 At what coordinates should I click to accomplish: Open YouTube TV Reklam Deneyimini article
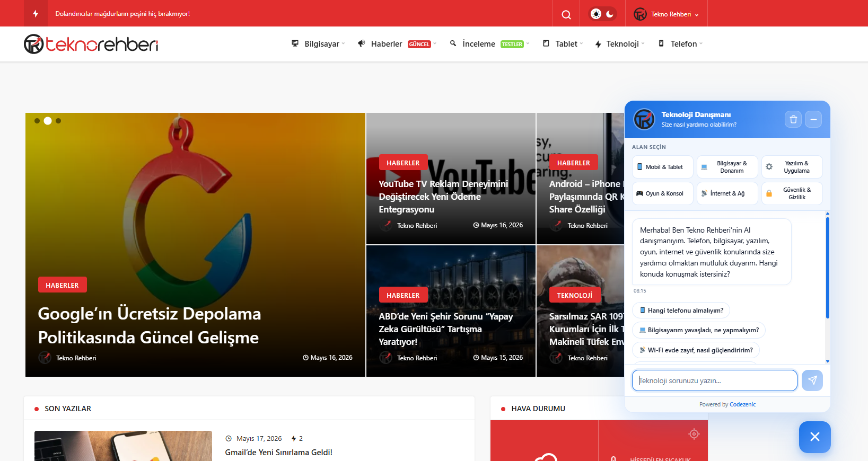(x=443, y=197)
